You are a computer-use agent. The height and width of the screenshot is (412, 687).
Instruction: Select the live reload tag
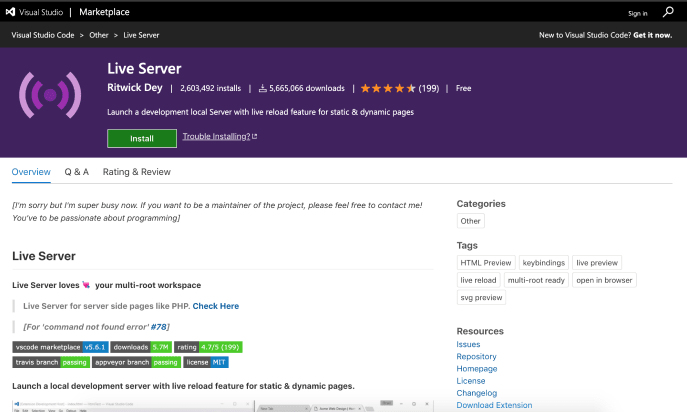(478, 280)
